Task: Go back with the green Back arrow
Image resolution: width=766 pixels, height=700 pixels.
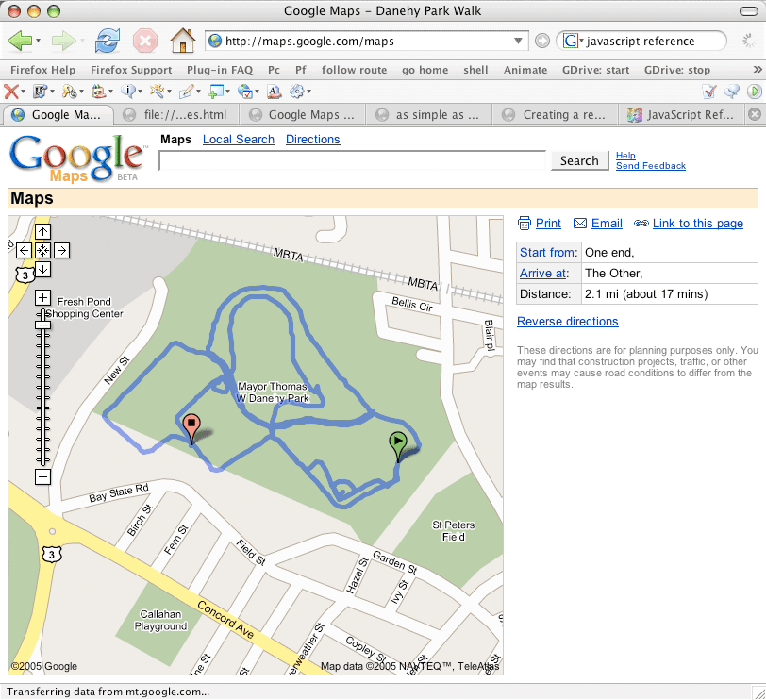Action: [x=20, y=41]
